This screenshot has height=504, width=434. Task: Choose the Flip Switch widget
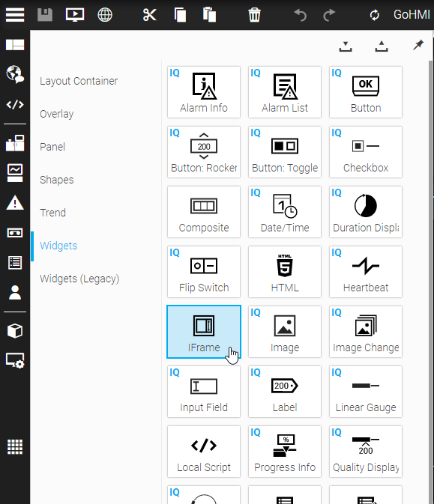(204, 272)
